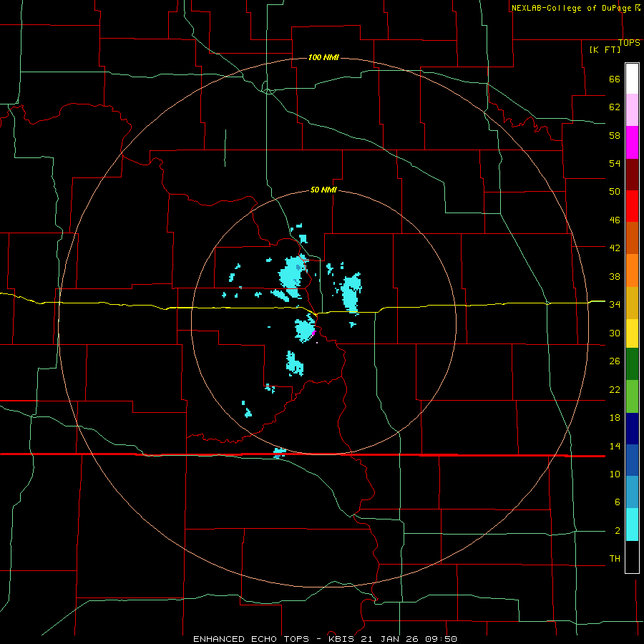Click the '21 JAN 26' date text

391,639
